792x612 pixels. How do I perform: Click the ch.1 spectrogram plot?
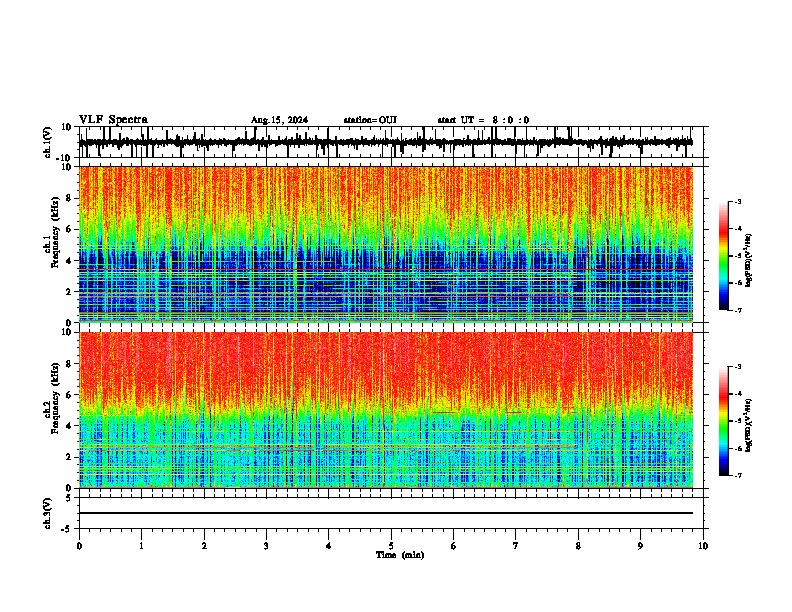coord(385,244)
